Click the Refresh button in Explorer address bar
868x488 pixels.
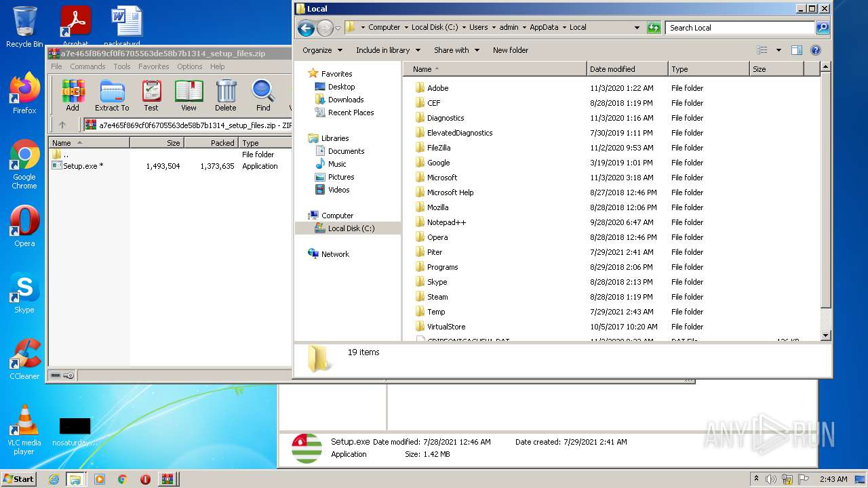click(x=654, y=28)
